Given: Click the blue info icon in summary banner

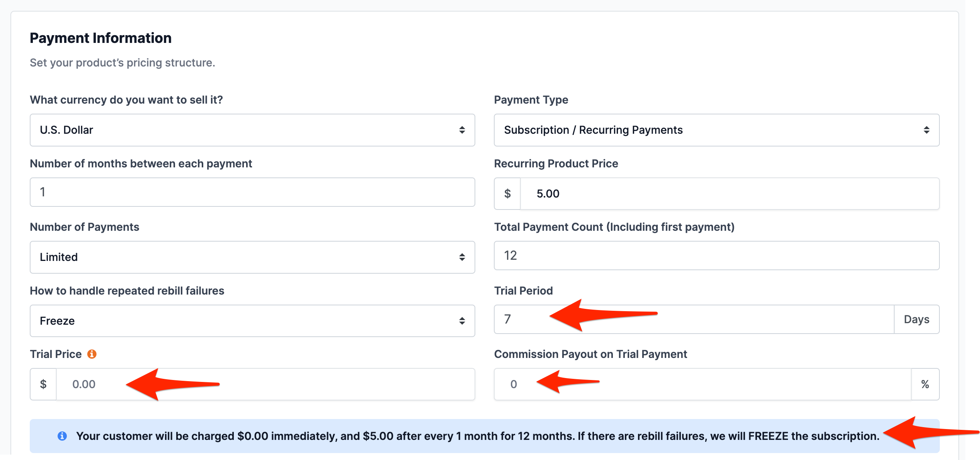Looking at the screenshot, I should 62,436.
